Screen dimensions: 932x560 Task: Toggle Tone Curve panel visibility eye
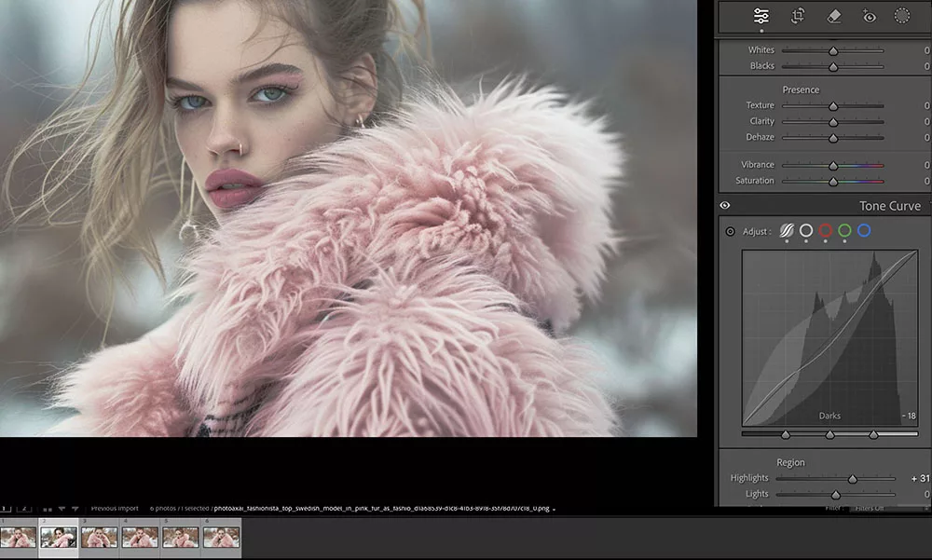coord(724,206)
